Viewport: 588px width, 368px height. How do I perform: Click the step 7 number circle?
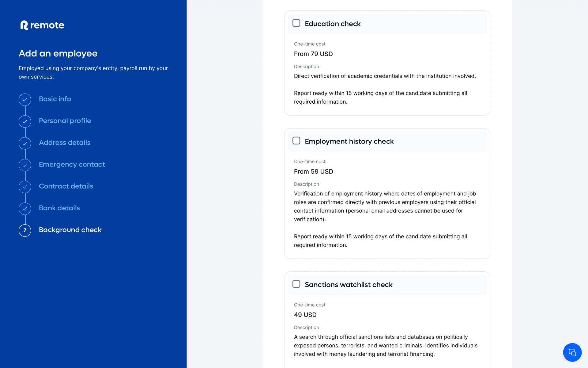(25, 230)
